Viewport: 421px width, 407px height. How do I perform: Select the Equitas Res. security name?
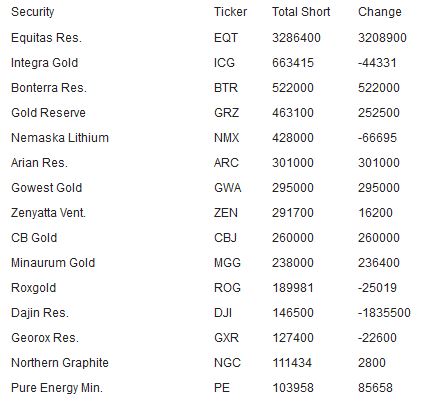46,38
